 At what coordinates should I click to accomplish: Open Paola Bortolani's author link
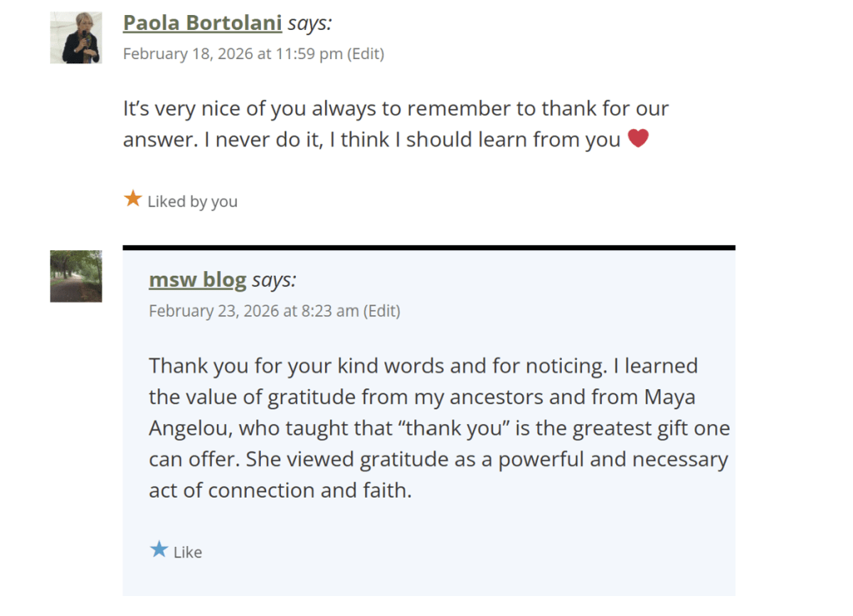[202, 23]
